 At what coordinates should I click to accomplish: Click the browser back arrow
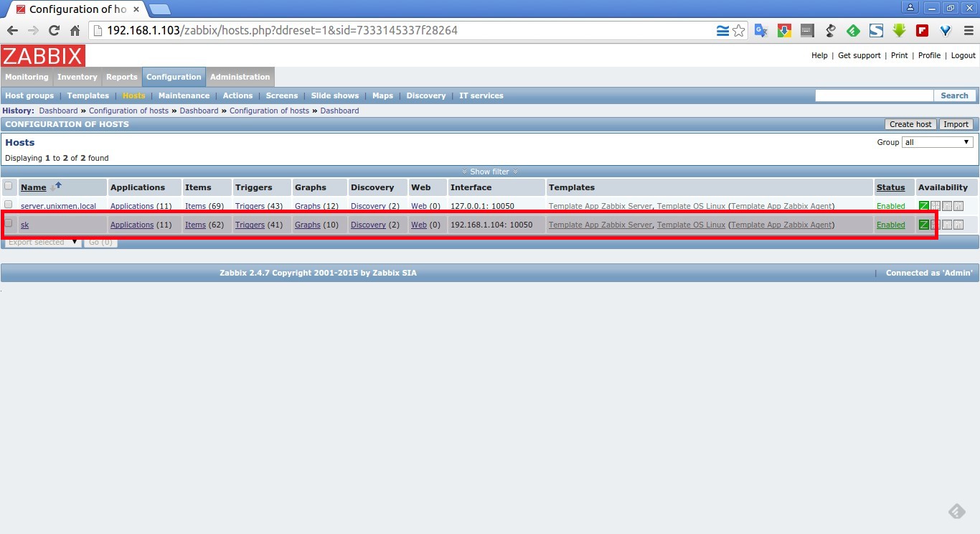coord(12,30)
